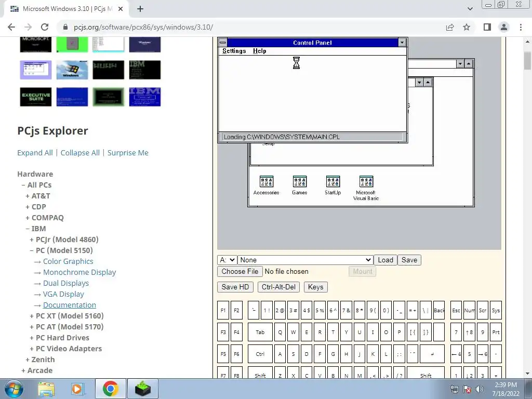
Task: Open the Windows Start menu
Action: [x=14, y=389]
